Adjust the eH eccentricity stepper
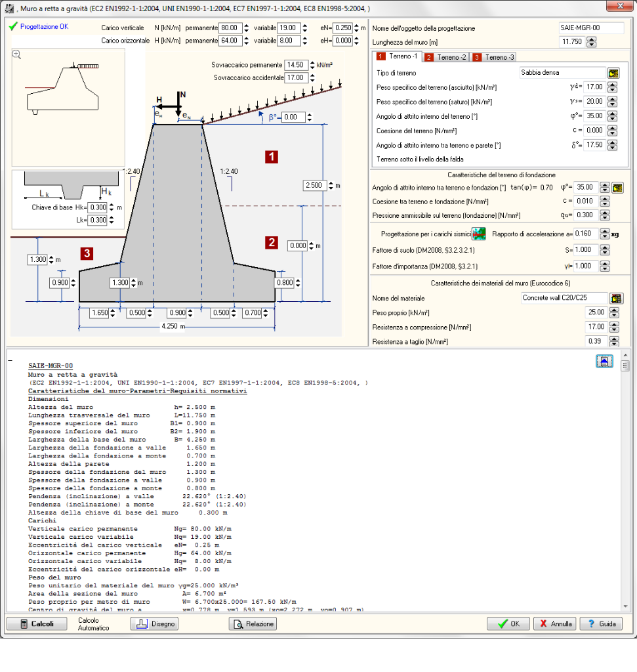The height and width of the screenshot is (672, 637). coord(356,41)
